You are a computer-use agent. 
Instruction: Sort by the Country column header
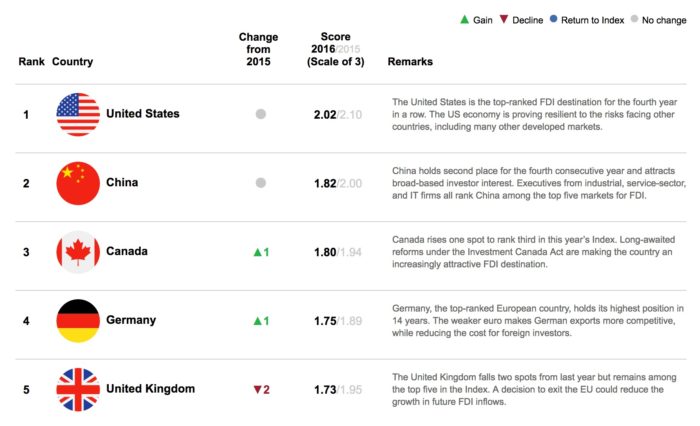pos(72,62)
